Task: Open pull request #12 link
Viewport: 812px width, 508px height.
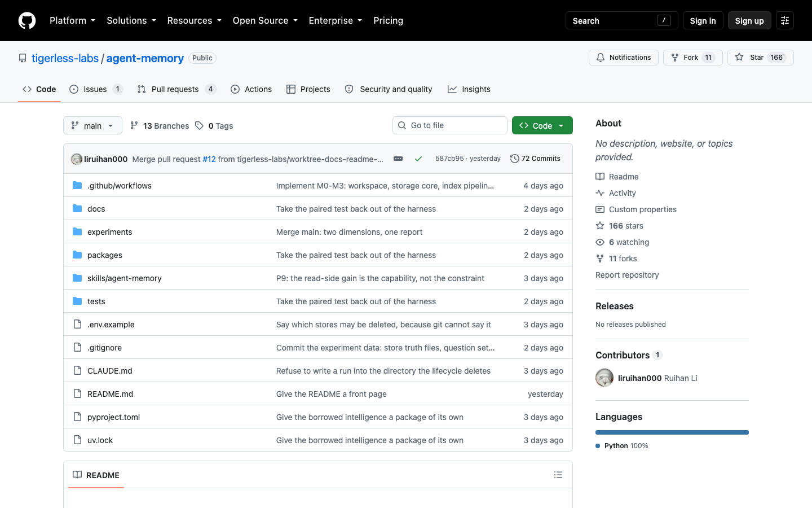Action: [209, 159]
